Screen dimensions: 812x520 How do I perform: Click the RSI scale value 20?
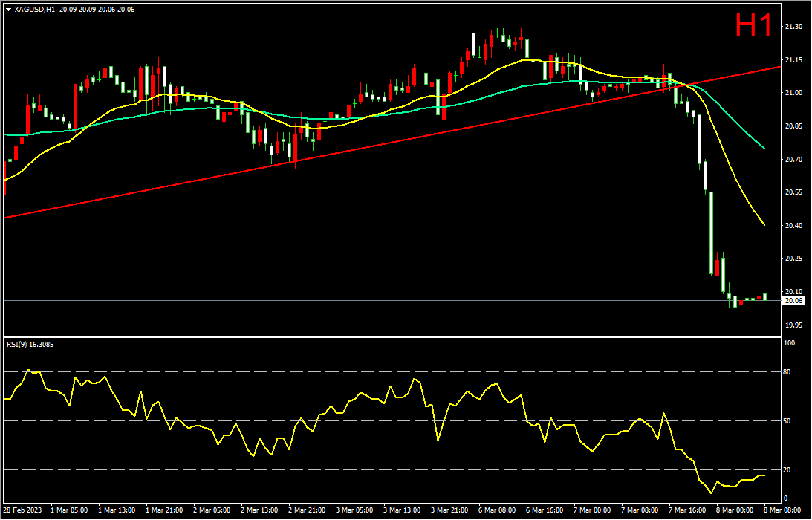pos(787,470)
